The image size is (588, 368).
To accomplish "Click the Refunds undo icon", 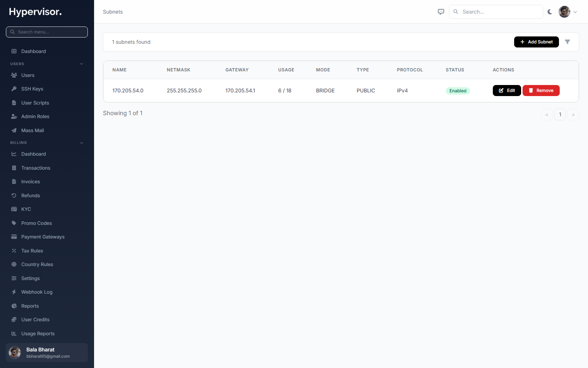I will coord(14,195).
